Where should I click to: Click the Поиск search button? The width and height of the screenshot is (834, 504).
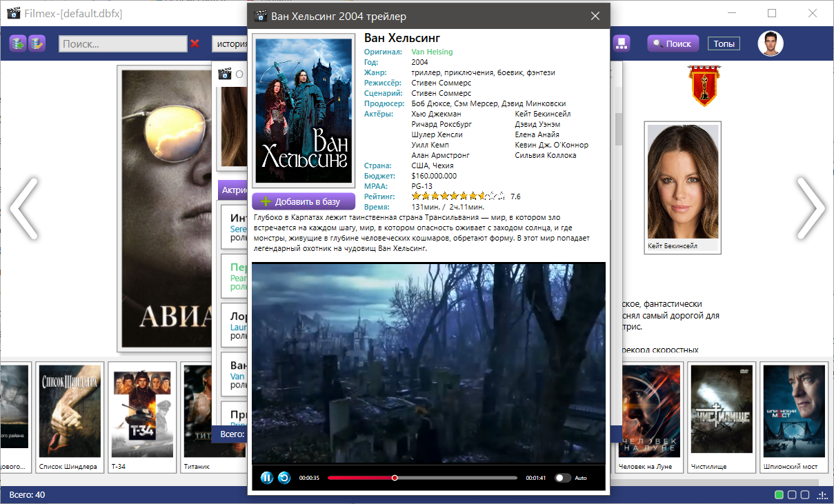tap(673, 43)
